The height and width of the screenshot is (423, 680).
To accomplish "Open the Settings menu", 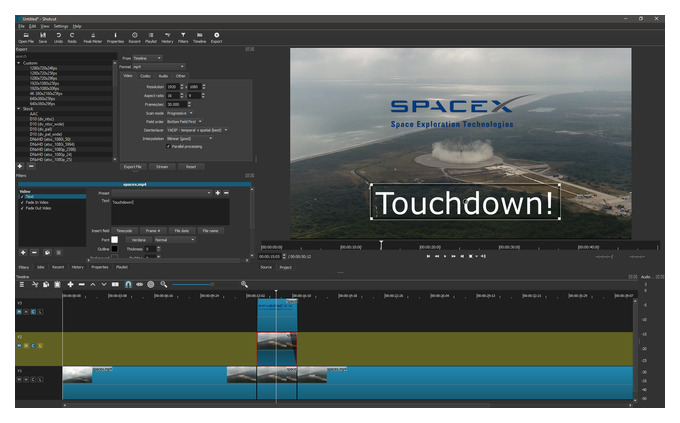I will (61, 26).
